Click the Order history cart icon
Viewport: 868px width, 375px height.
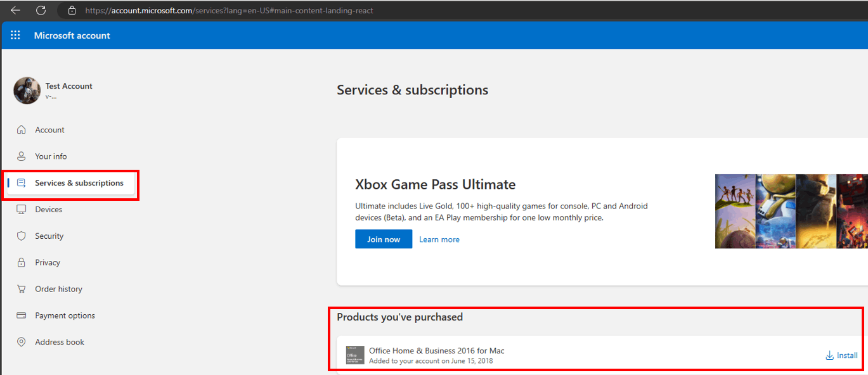coord(22,289)
